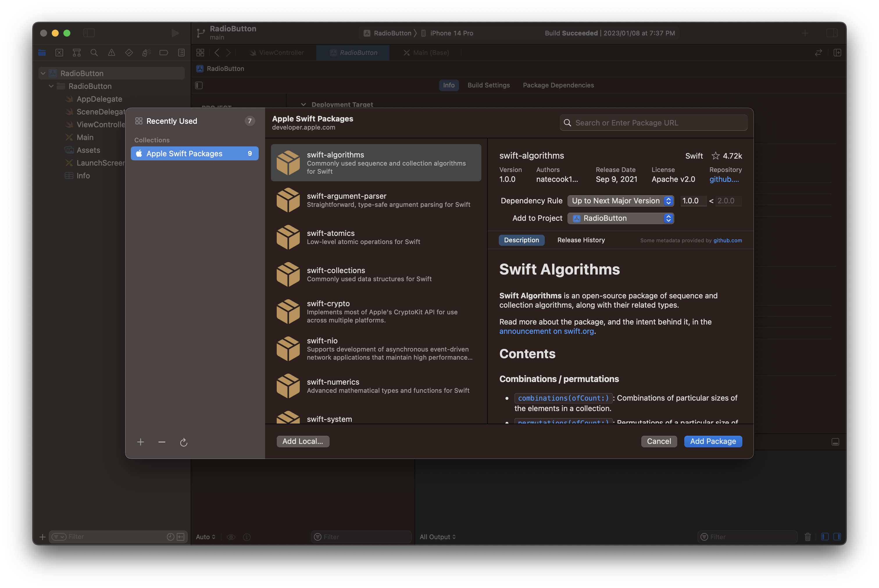The height and width of the screenshot is (588, 879).
Task: Toggle the variables view pane icon
Action: [x=825, y=537]
